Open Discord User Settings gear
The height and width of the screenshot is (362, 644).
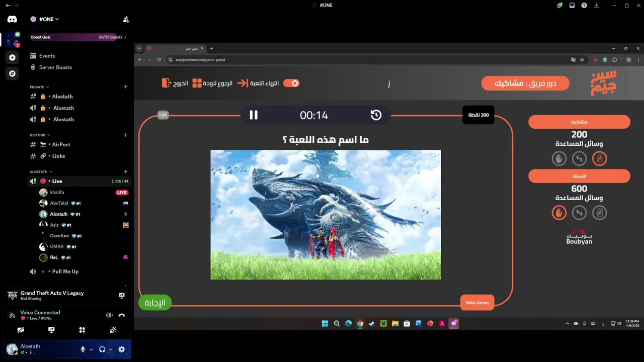pyautogui.click(x=121, y=349)
